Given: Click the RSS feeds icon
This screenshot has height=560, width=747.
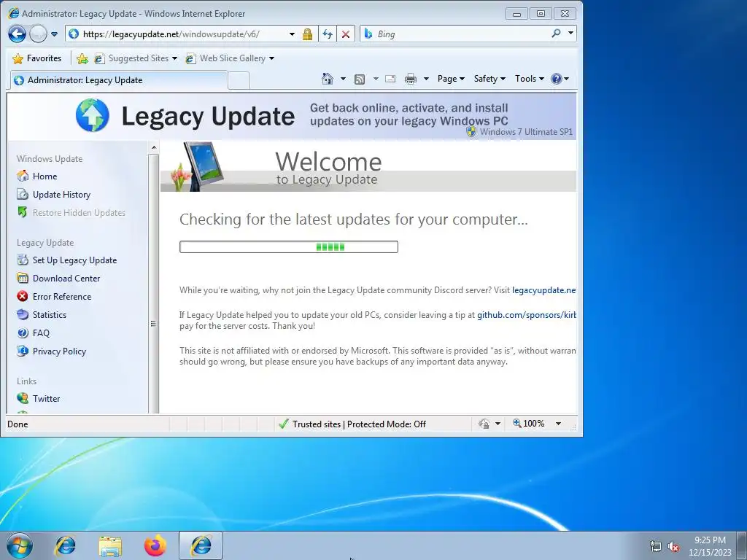Looking at the screenshot, I should (360, 79).
